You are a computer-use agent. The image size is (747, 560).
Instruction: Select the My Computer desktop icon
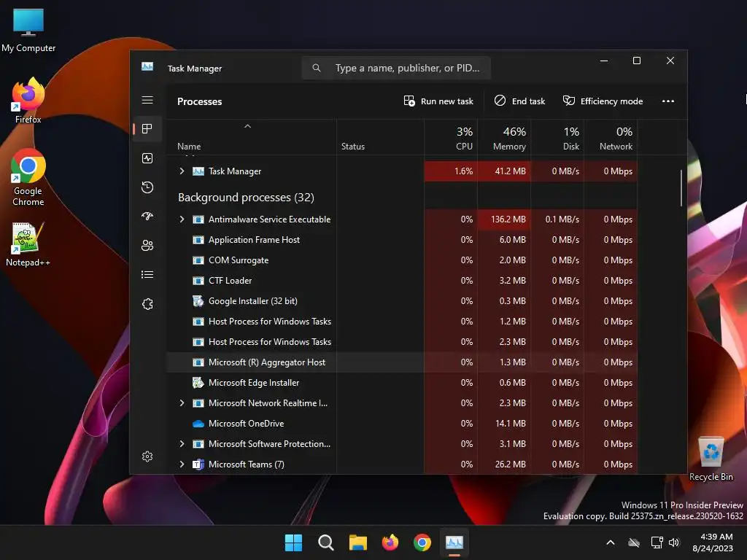[28, 30]
